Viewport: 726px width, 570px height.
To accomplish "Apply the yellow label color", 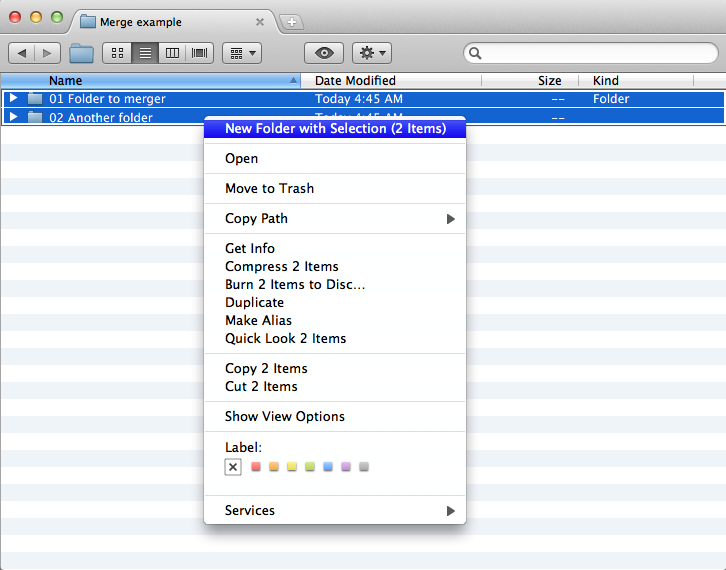I will [x=292, y=466].
